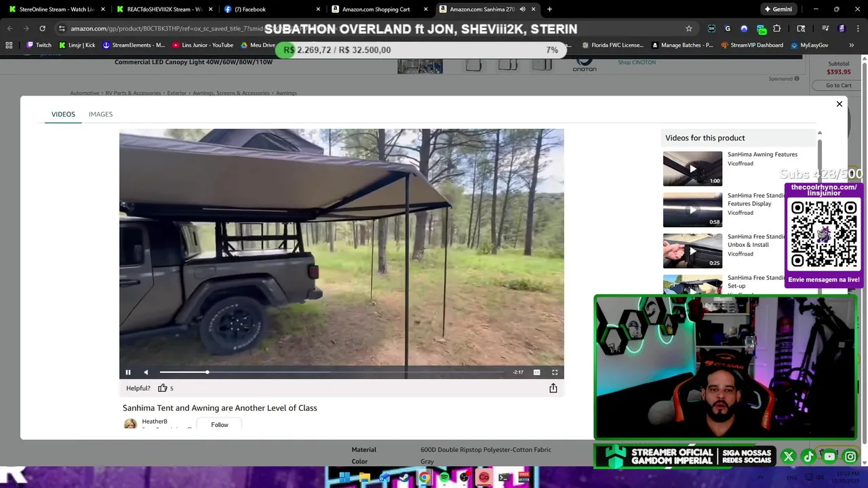Like the video with Helpful thumbs up
This screenshot has height=488, width=868.
(163, 388)
